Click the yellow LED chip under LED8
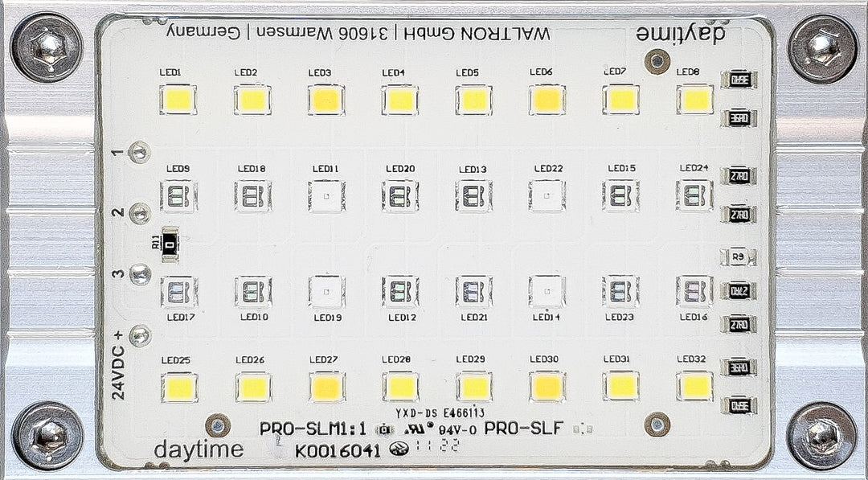 (694, 99)
